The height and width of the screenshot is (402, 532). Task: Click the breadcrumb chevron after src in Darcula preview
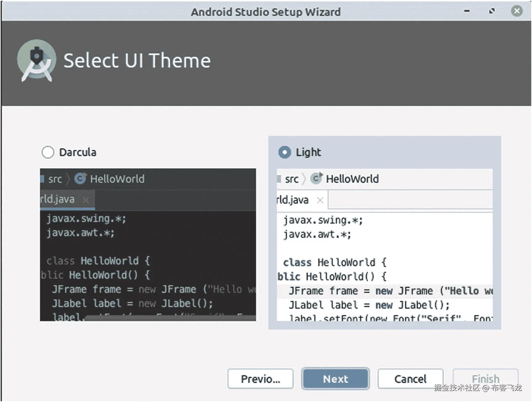click(x=68, y=179)
